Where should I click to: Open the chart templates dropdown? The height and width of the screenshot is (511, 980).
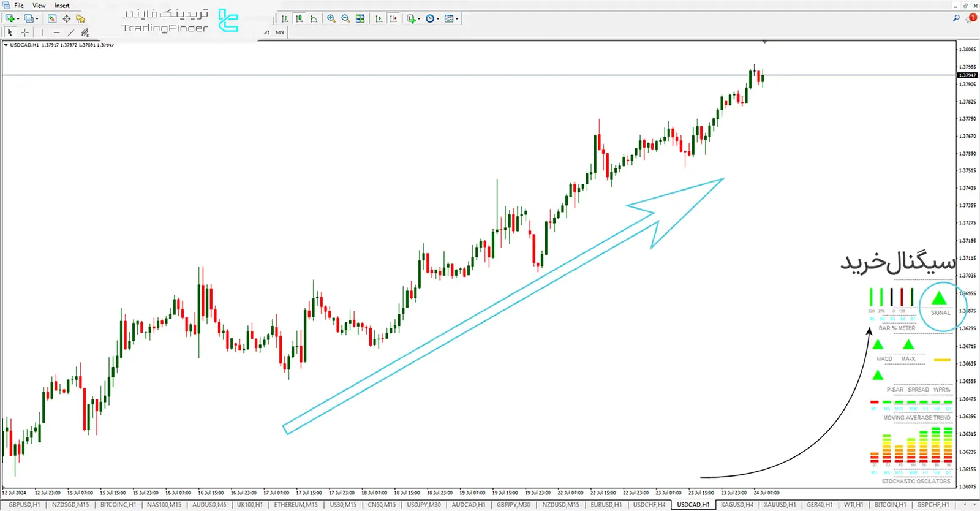coord(451,18)
